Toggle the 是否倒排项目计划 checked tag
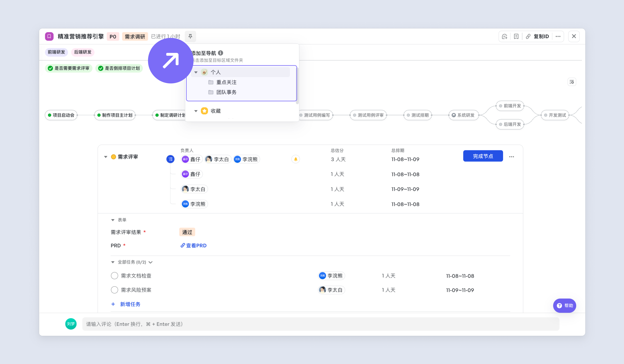624x364 pixels. pos(119,68)
